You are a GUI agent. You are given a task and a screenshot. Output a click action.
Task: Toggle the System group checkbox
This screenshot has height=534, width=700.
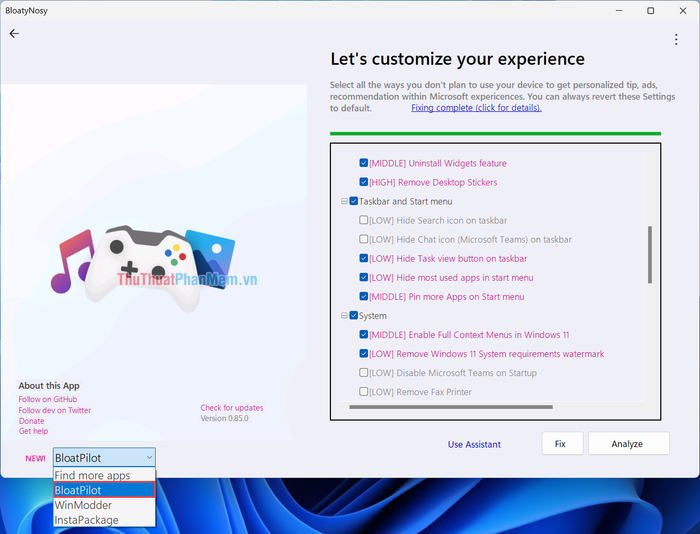354,315
